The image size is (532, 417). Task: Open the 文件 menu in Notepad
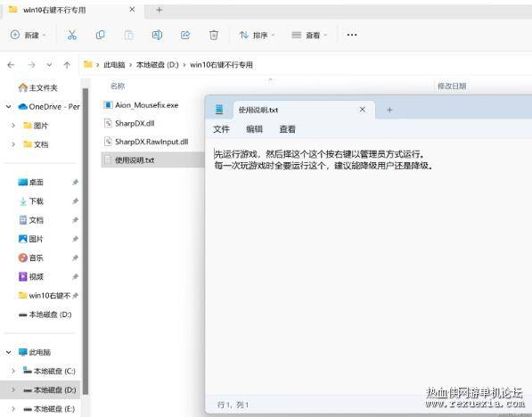click(221, 129)
